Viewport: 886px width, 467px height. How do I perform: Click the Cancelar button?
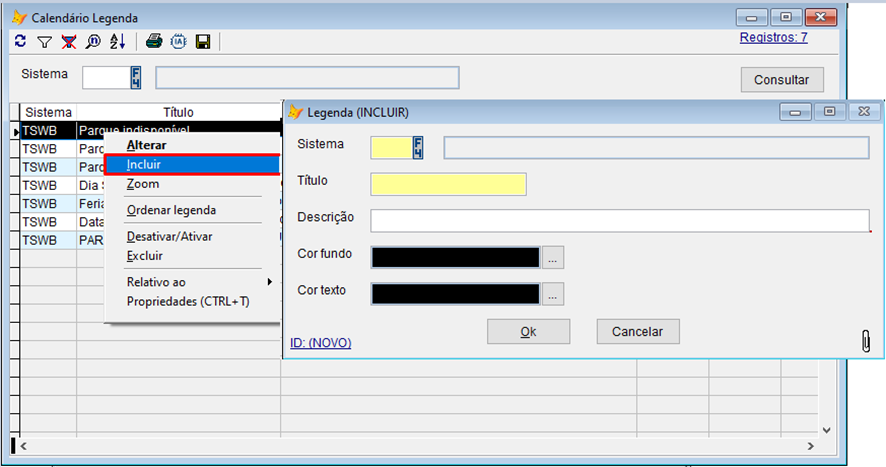coord(638,331)
